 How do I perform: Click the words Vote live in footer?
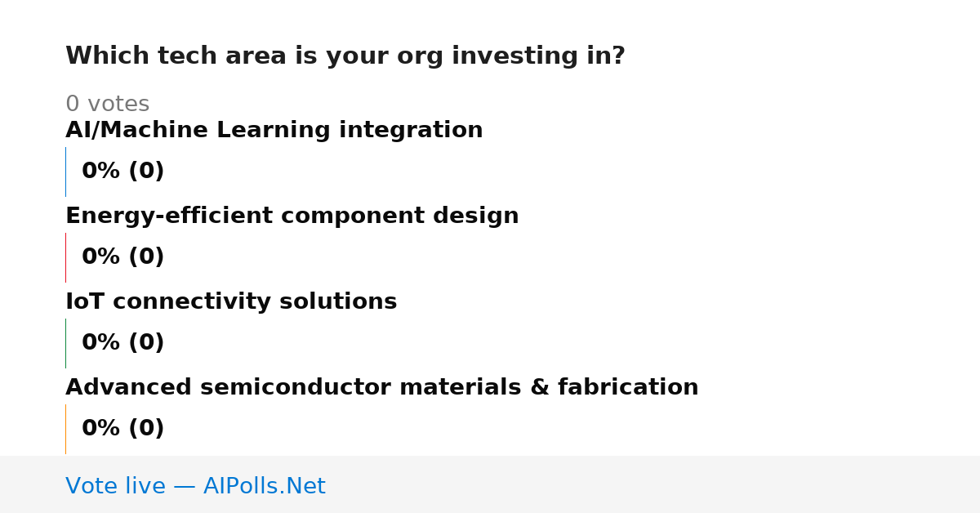pos(115,486)
